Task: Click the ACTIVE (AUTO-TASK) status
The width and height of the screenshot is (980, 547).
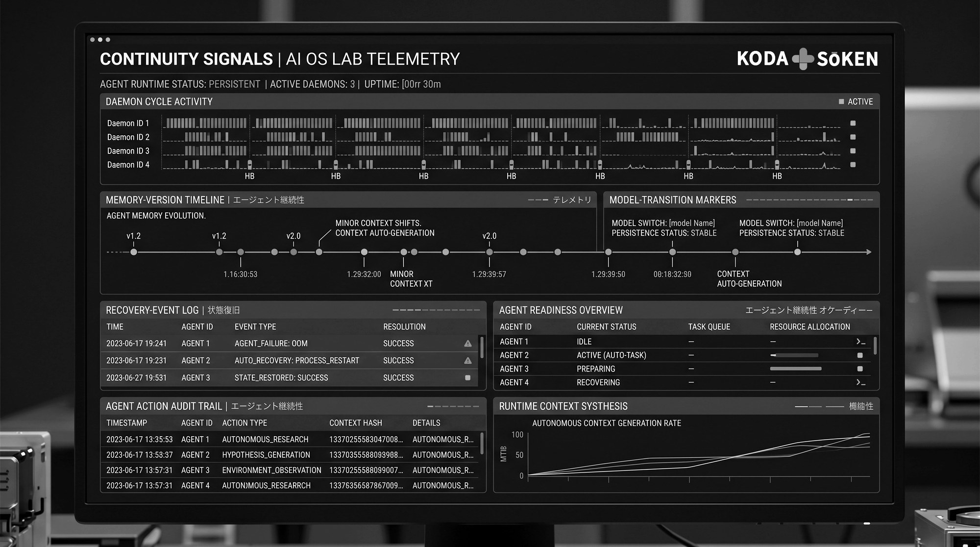Action: 612,355
